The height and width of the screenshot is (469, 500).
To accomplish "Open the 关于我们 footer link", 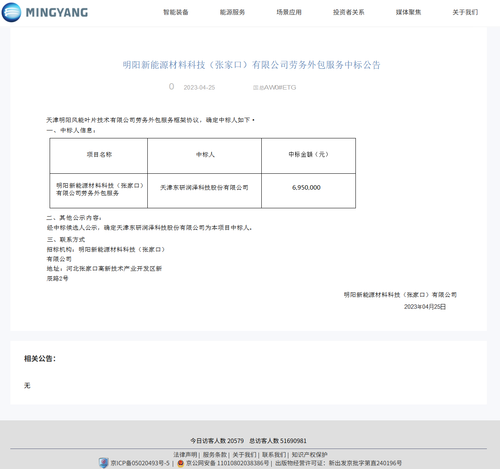I will coord(244,455).
